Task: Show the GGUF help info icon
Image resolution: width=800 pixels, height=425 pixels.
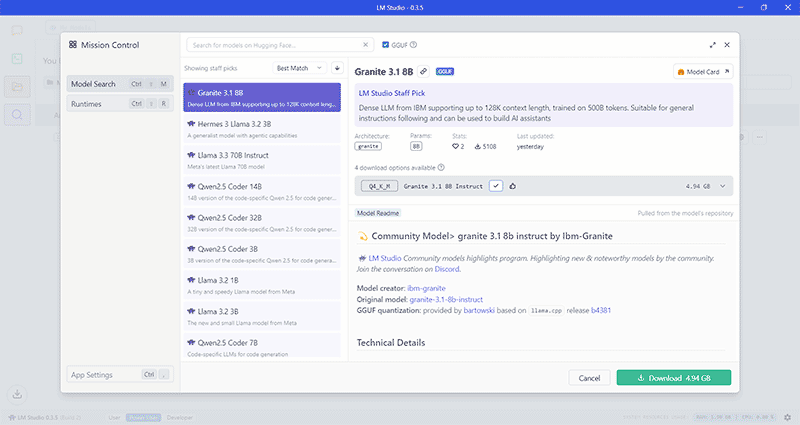Action: pyautogui.click(x=413, y=45)
